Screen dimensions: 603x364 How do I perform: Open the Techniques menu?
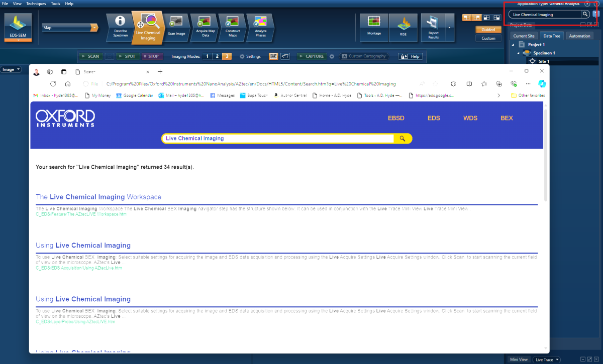point(36,4)
